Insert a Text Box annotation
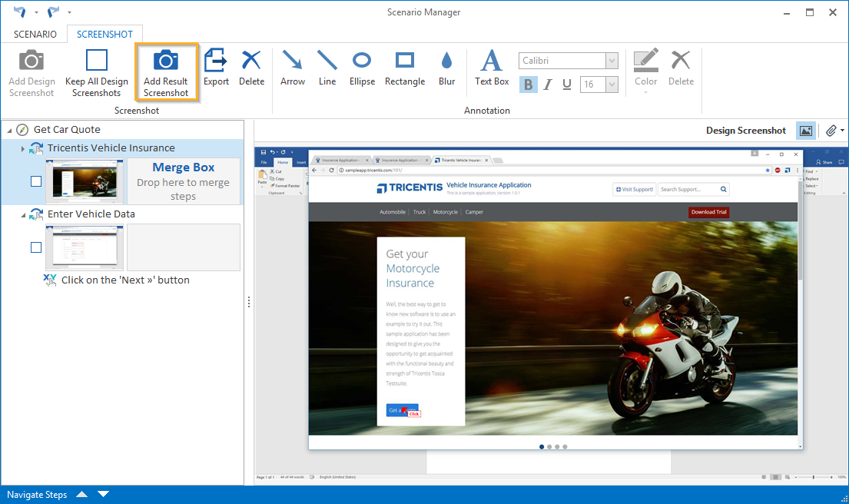 [x=492, y=61]
